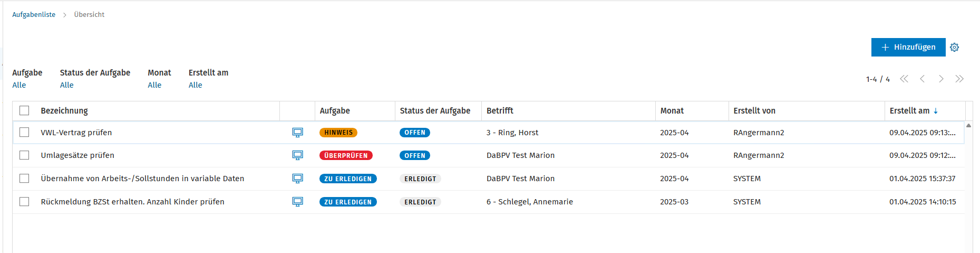Go to first page with double-left arrow

[904, 79]
